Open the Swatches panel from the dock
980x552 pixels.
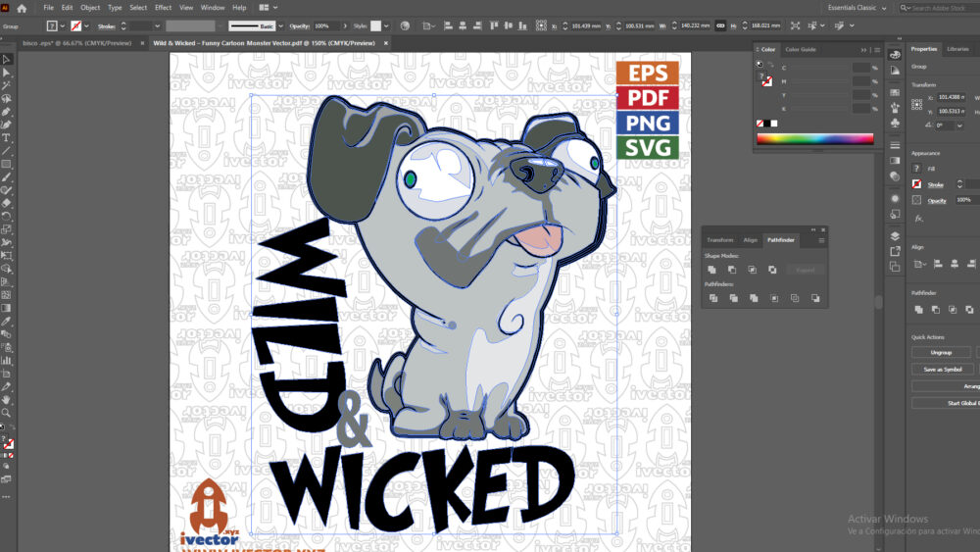point(895,92)
